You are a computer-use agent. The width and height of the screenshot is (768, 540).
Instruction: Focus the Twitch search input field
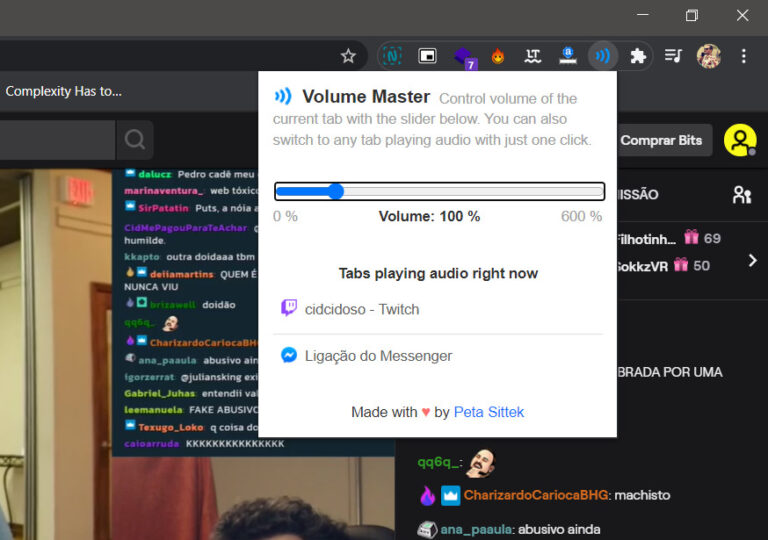(57, 140)
